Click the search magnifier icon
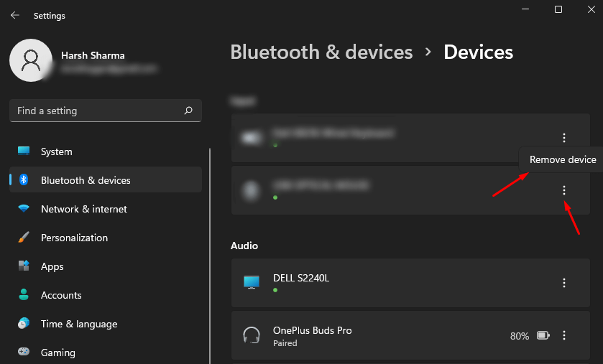603x364 pixels. point(188,111)
